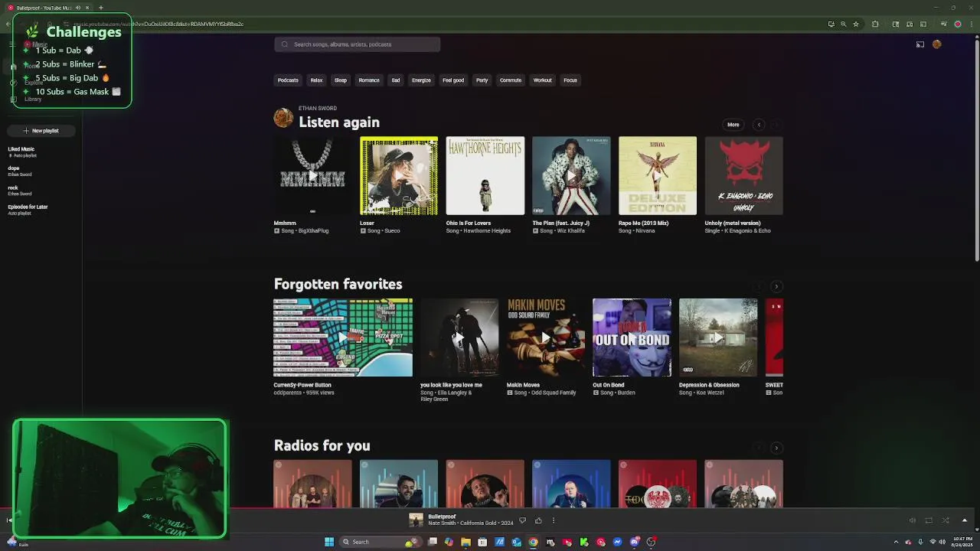Expand the player page with the up arrow
The height and width of the screenshot is (551, 980).
point(965,520)
